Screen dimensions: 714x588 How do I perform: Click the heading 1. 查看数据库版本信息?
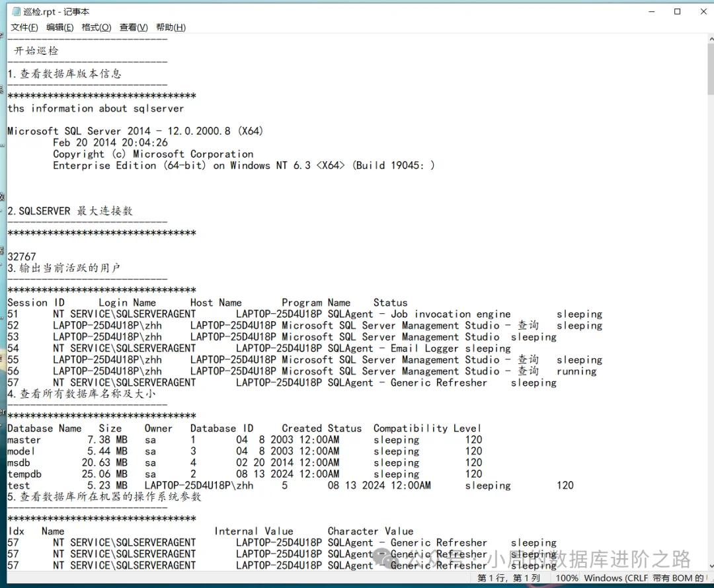coord(64,74)
